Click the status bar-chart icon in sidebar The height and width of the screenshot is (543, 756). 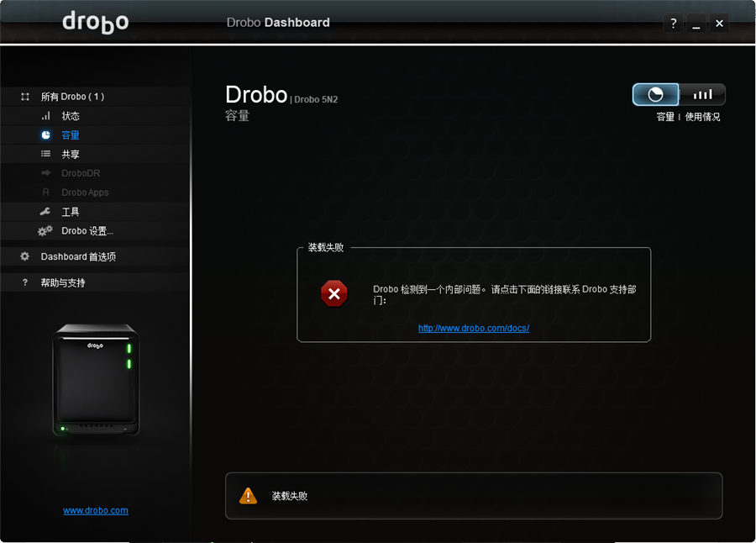[45, 116]
